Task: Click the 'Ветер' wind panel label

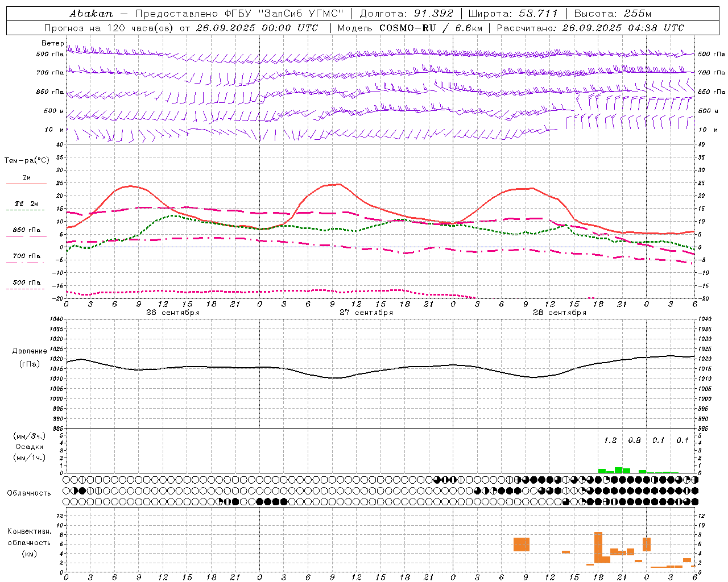Action: (52, 43)
